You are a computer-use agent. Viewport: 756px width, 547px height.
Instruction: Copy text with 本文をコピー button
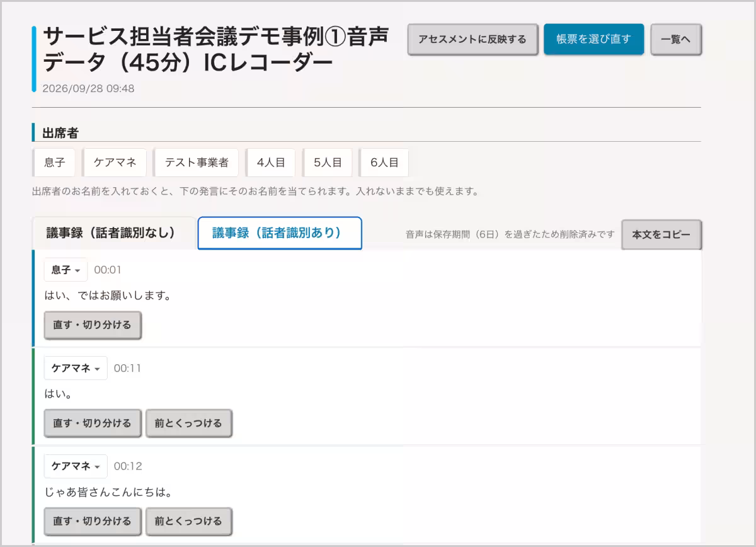pos(661,234)
